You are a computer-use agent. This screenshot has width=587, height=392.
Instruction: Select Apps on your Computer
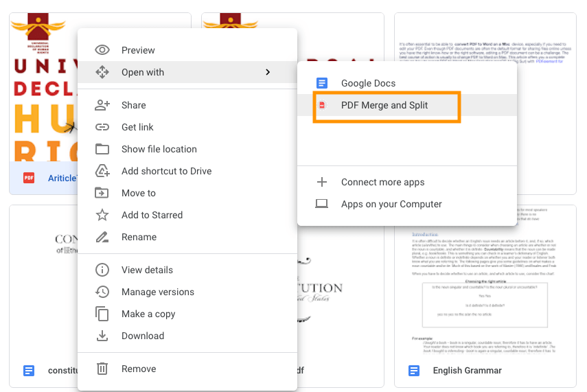(391, 204)
